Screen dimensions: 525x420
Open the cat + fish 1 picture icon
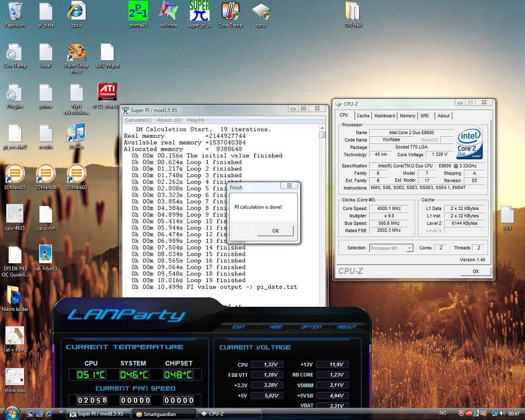pyautogui.click(x=46, y=258)
